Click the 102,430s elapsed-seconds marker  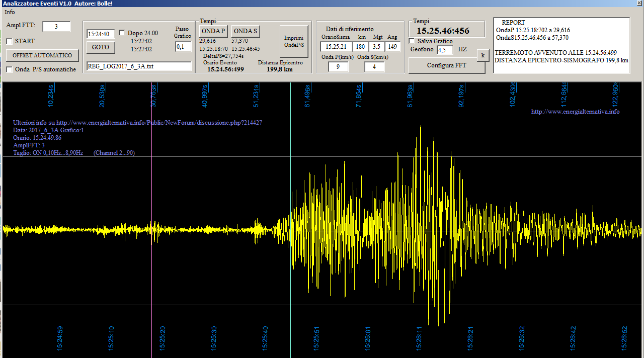tap(513, 95)
